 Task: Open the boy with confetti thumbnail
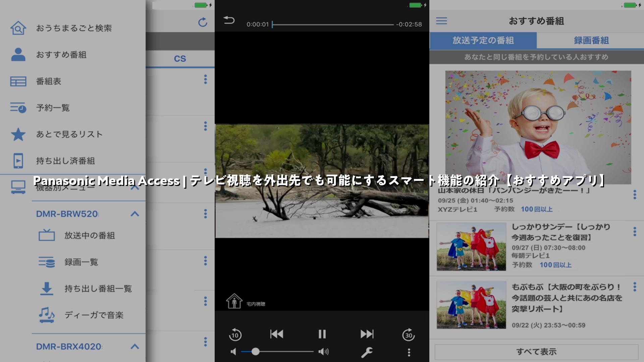tap(538, 127)
